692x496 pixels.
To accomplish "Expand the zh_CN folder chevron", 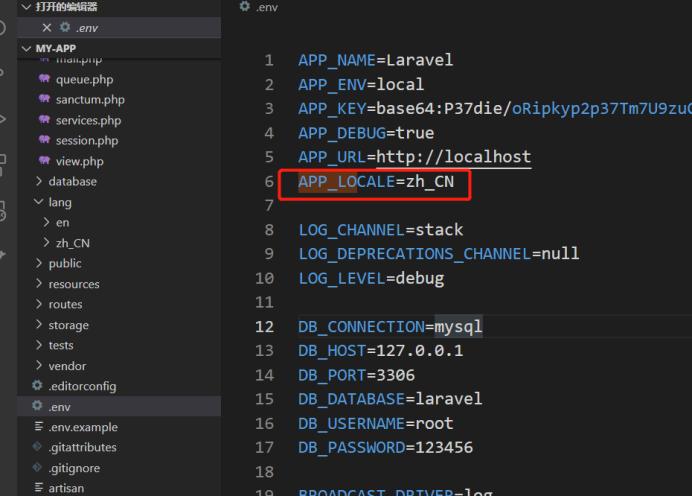I will point(46,242).
